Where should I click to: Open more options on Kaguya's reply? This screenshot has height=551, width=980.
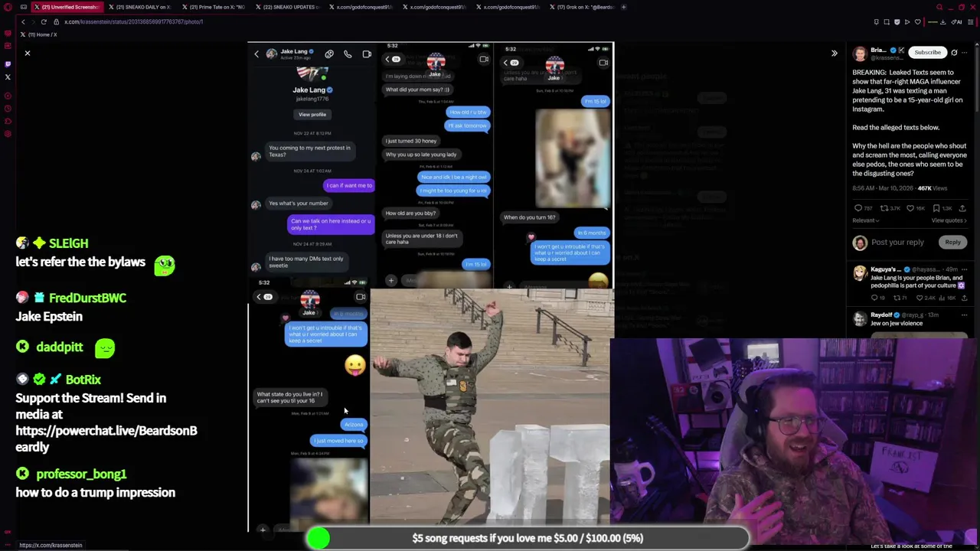click(x=965, y=269)
